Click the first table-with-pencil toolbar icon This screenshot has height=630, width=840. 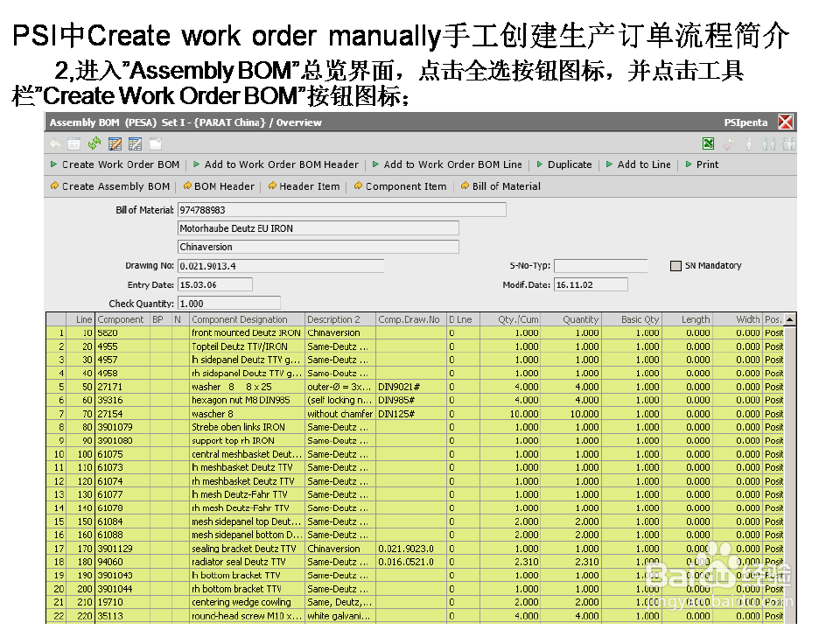point(115,143)
